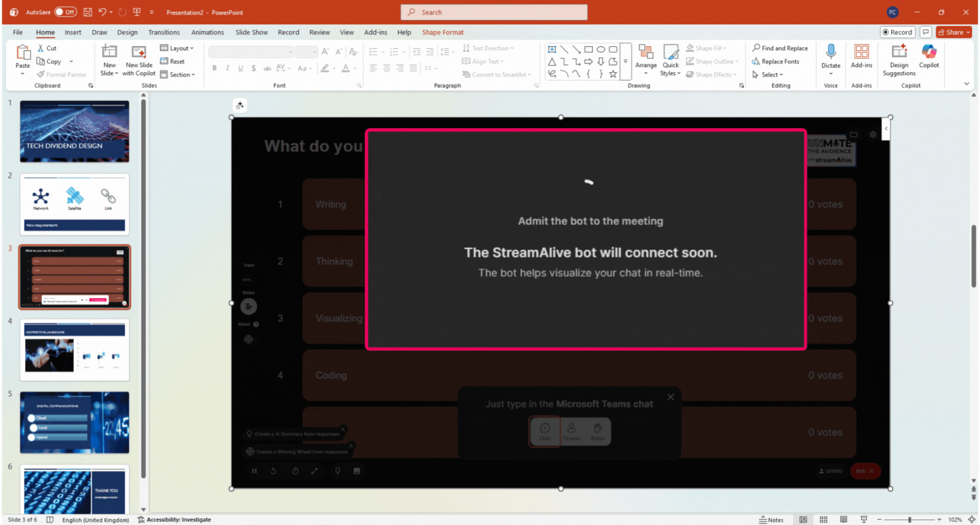
Task: Click Slide Show icon in status bar
Action: pos(864,519)
